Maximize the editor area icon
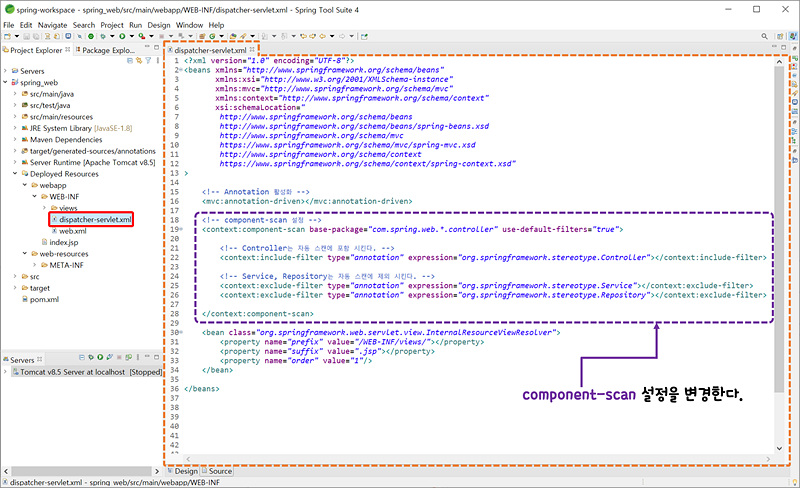800x488 pixels. (784, 47)
